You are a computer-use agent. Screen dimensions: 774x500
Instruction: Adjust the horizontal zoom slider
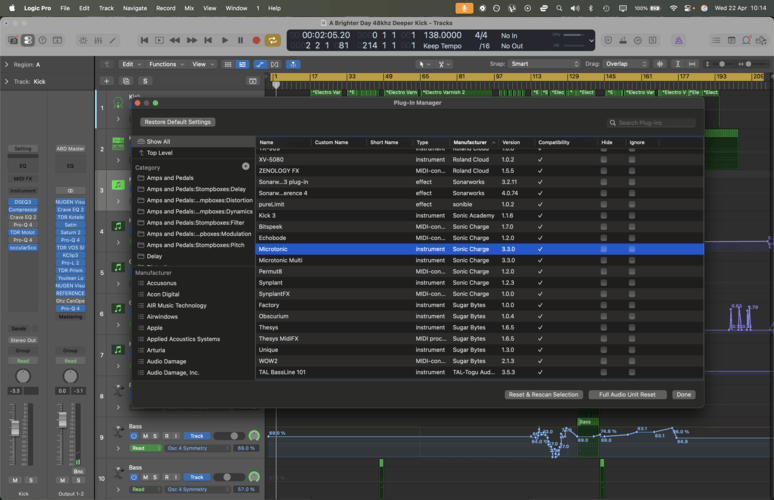tap(748, 64)
